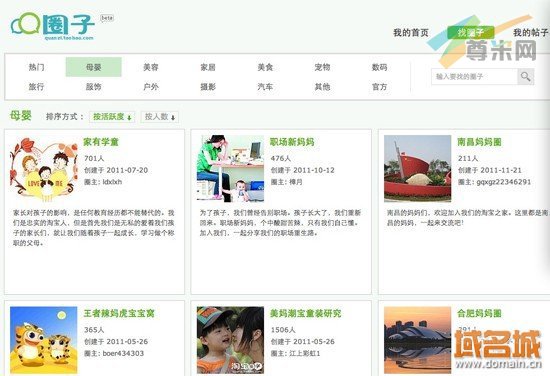Open the tiger cartoon group image

click(x=44, y=340)
